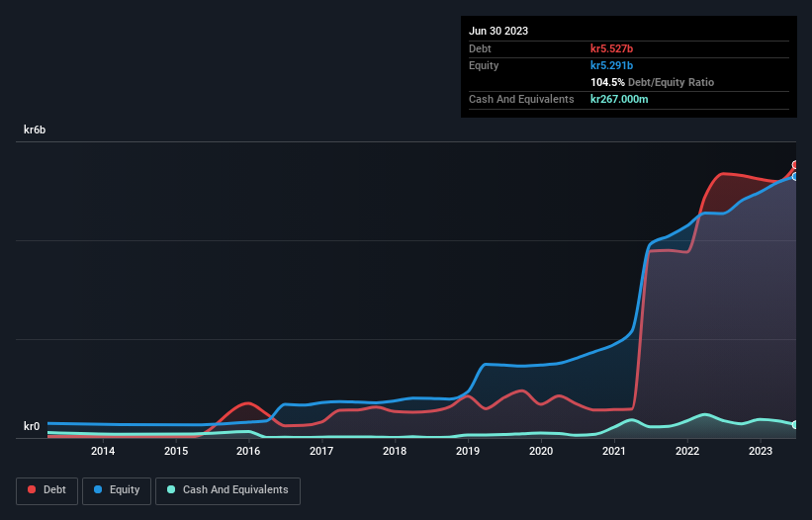Click the red Debt endpoint marker
Viewport: 812px width, 520px height.
click(795, 165)
